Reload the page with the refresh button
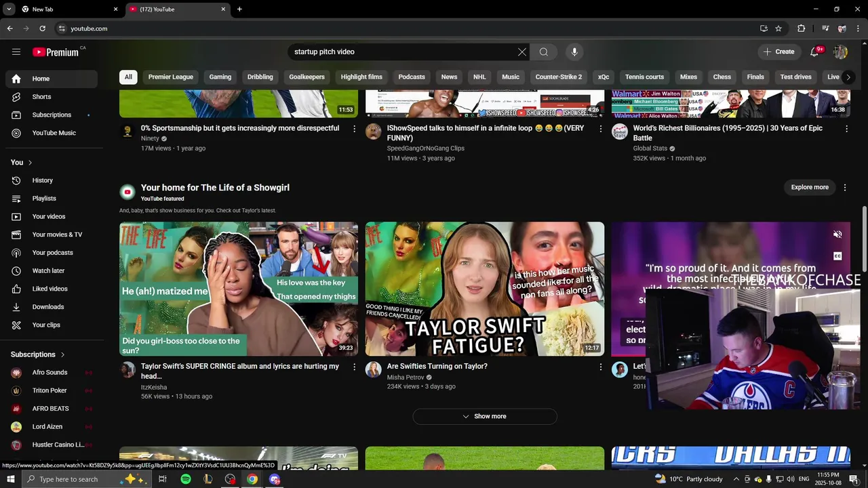The height and width of the screenshot is (488, 868). pyautogui.click(x=42, y=28)
